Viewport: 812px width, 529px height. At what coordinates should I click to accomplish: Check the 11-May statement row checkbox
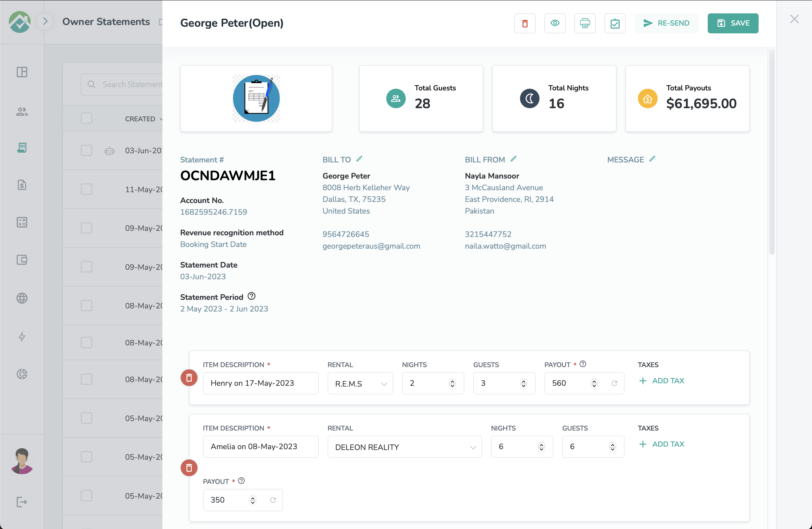(x=86, y=189)
